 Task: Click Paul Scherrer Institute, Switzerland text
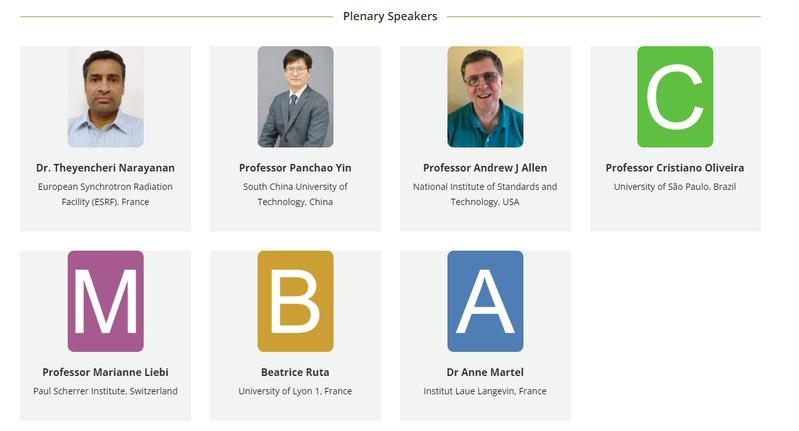pyautogui.click(x=105, y=391)
